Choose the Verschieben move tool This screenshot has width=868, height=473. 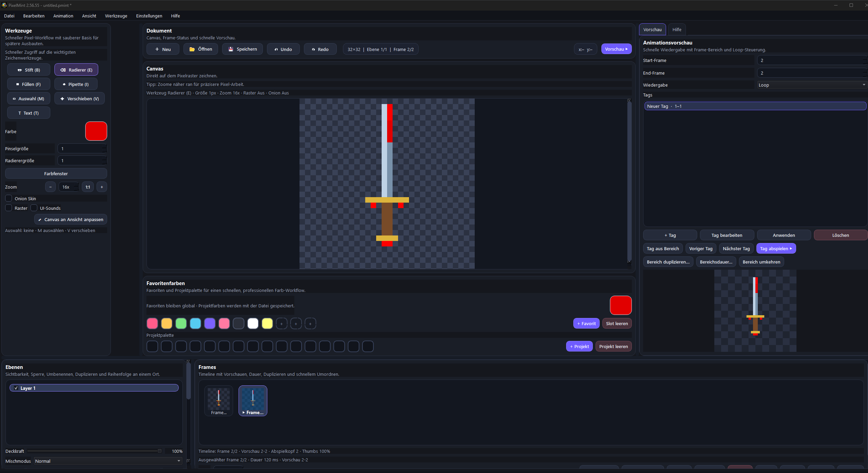79,99
